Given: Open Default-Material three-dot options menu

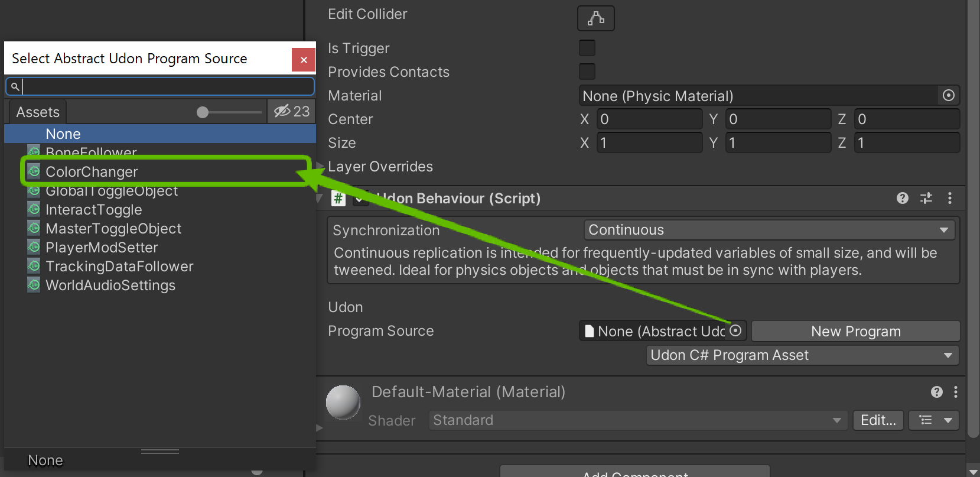Looking at the screenshot, I should [955, 392].
